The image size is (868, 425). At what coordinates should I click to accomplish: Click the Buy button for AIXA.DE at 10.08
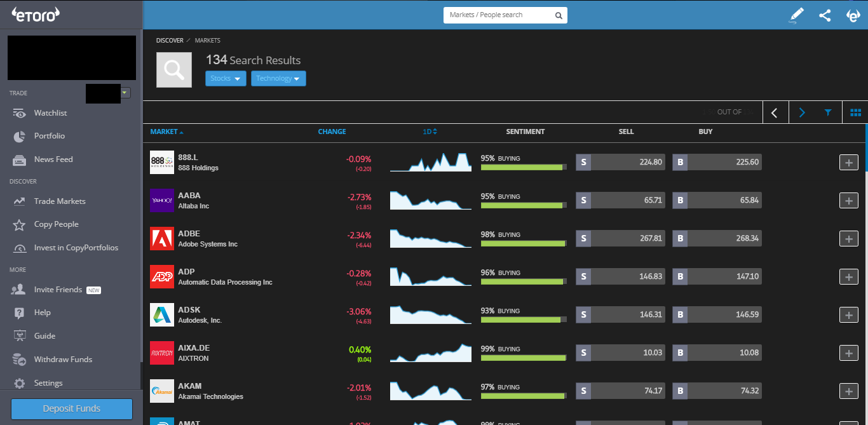click(x=717, y=353)
